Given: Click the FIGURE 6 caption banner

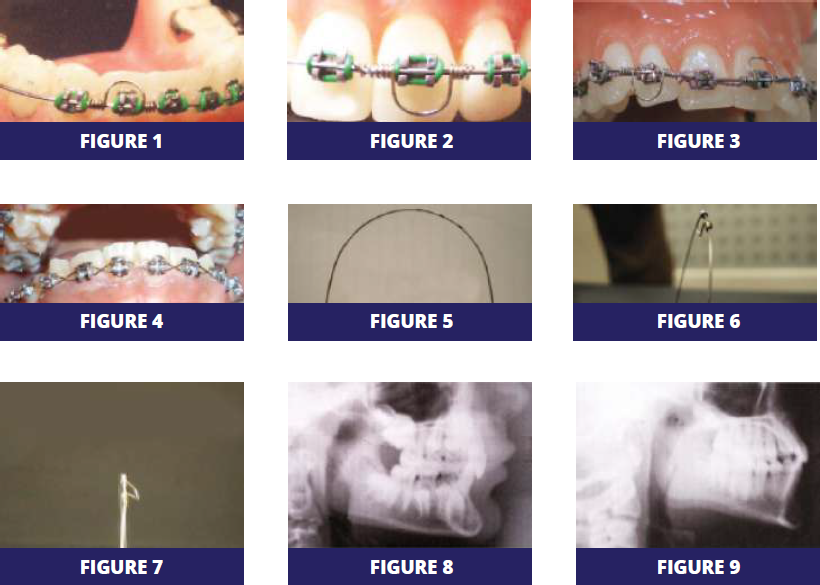Looking at the screenshot, I should 694,322.
